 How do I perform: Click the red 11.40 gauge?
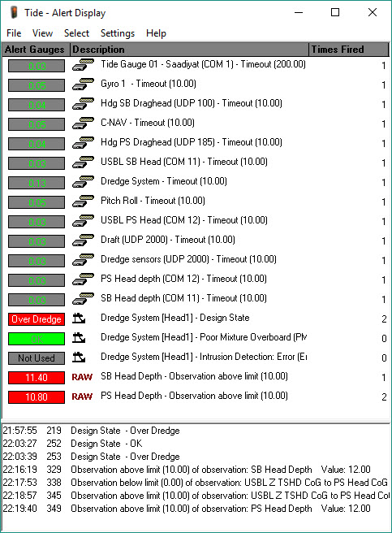coord(37,378)
